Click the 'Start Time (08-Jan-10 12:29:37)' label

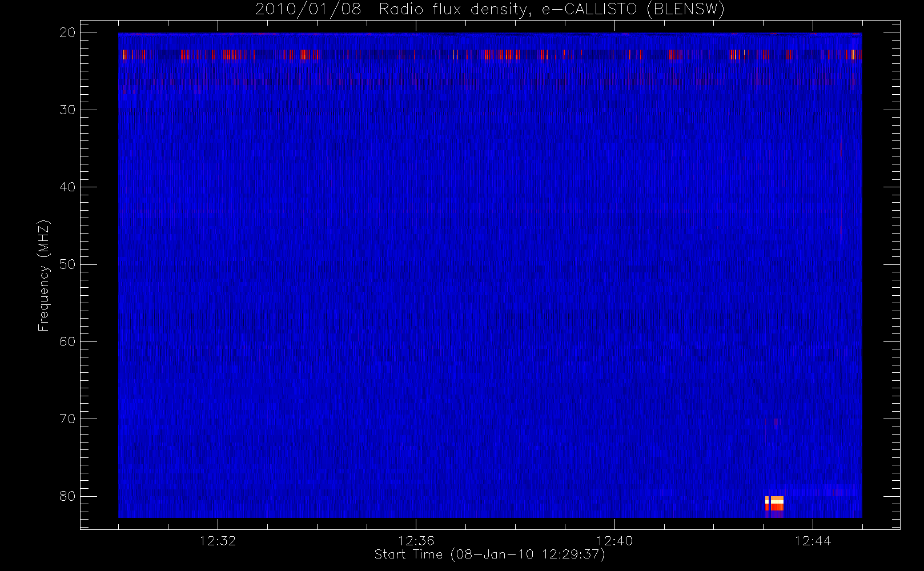[x=489, y=554]
